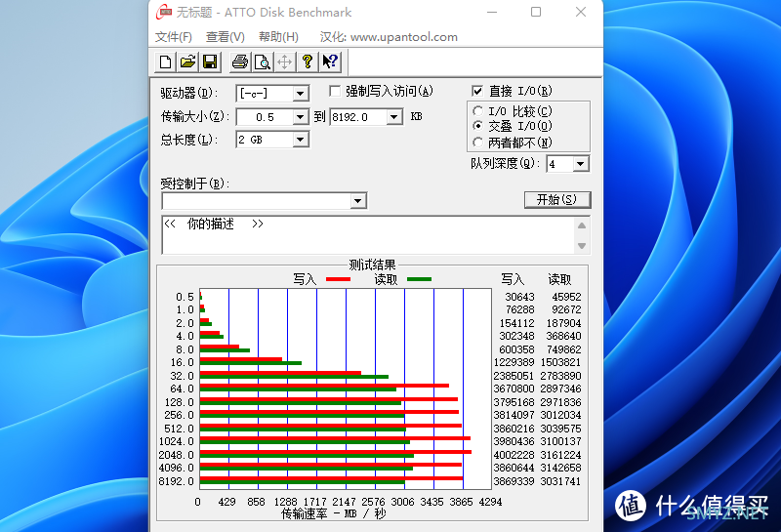Click description box scroll up arrow
This screenshot has width=781, height=532.
click(x=582, y=225)
